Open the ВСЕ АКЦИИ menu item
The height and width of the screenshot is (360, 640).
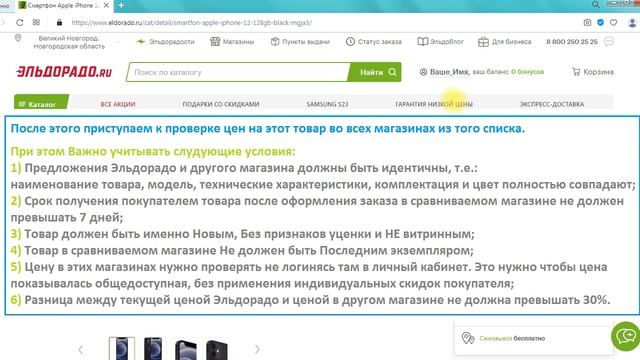(x=118, y=104)
